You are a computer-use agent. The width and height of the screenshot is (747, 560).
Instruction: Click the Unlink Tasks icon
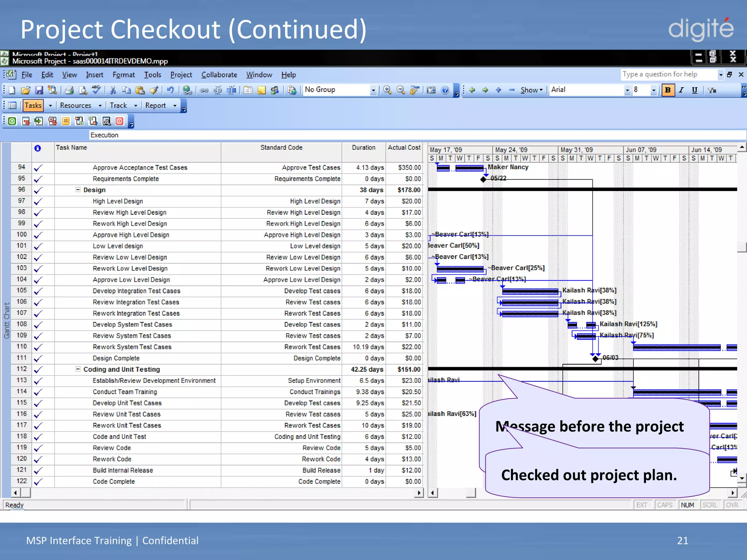pyautogui.click(x=218, y=90)
